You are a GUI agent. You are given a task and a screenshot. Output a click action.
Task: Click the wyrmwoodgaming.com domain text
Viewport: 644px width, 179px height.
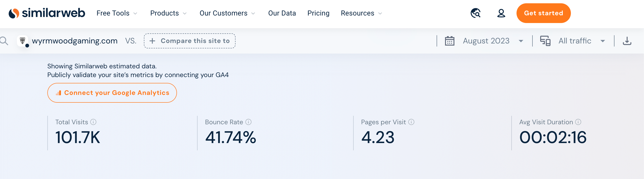tap(75, 41)
